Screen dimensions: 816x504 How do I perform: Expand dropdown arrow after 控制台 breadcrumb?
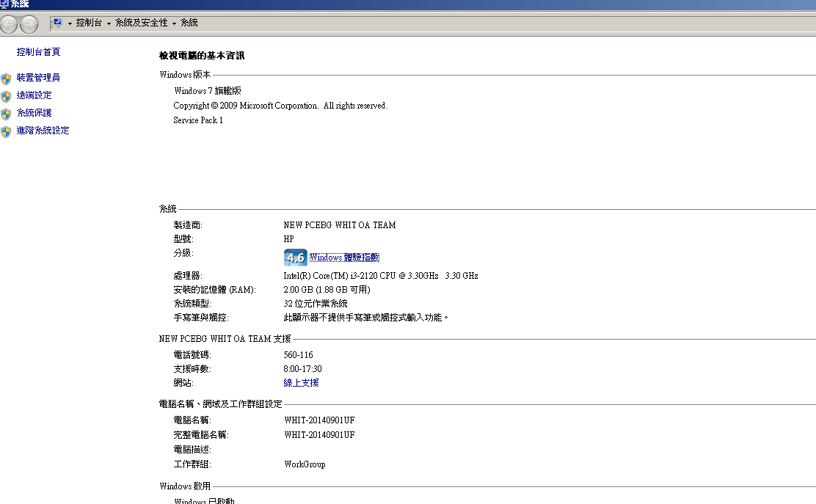109,23
